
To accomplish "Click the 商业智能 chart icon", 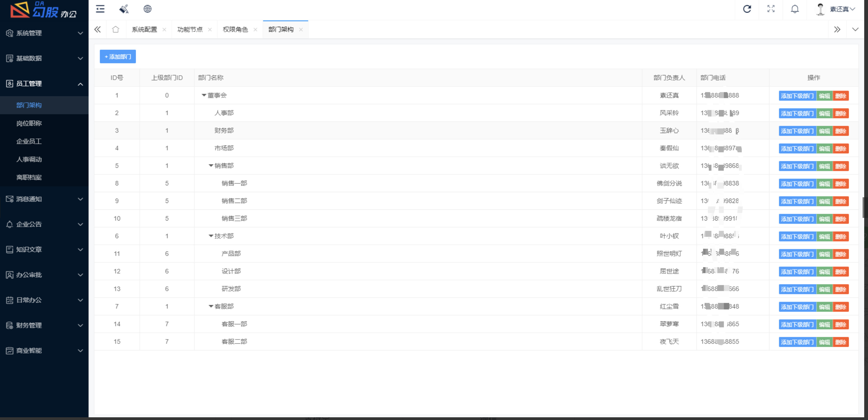I will pyautogui.click(x=9, y=351).
